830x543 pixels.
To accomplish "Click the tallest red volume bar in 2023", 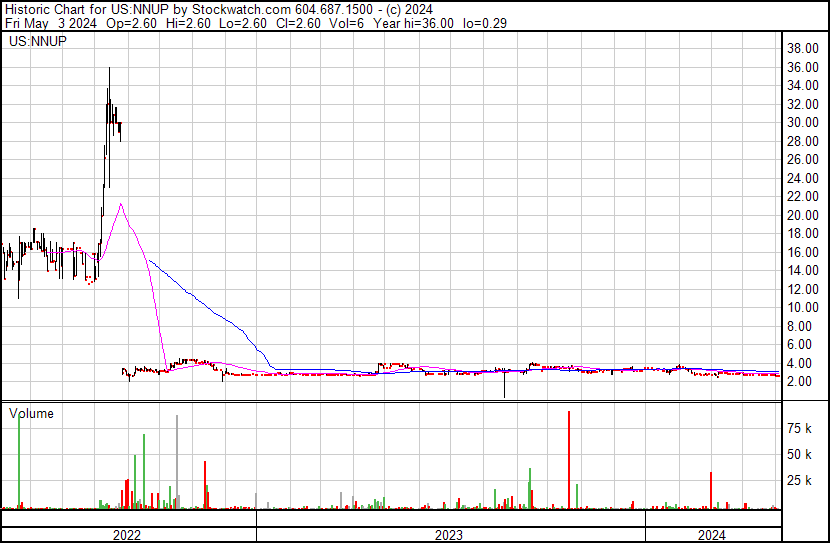I will [569, 460].
